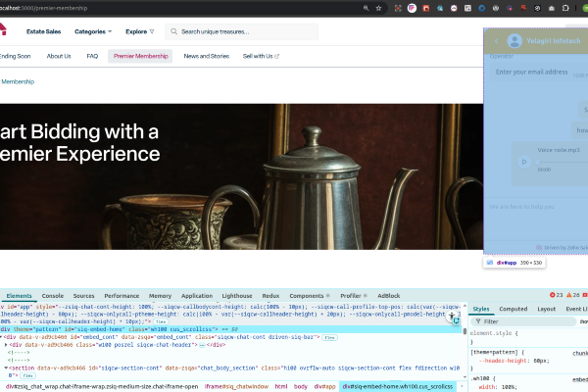Switch to the Console tab in DevTools
This screenshot has height=392, width=588.
(53, 295)
